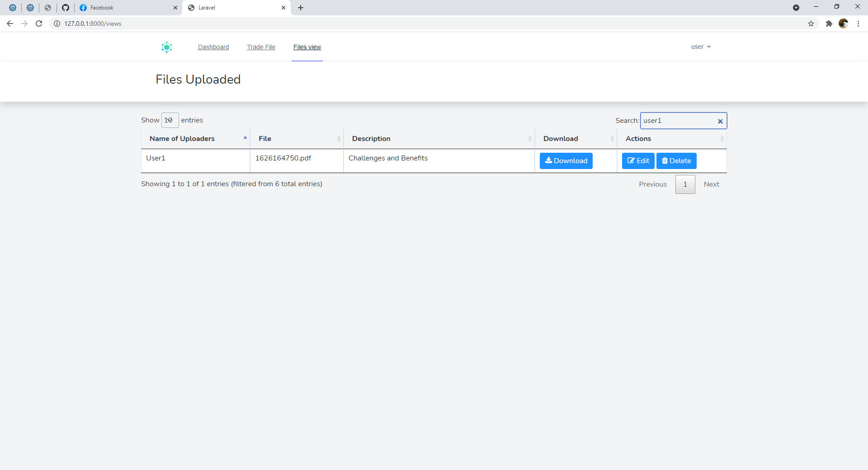The image size is (868, 470).
Task: Sort by the Actions column
Action: (672, 139)
